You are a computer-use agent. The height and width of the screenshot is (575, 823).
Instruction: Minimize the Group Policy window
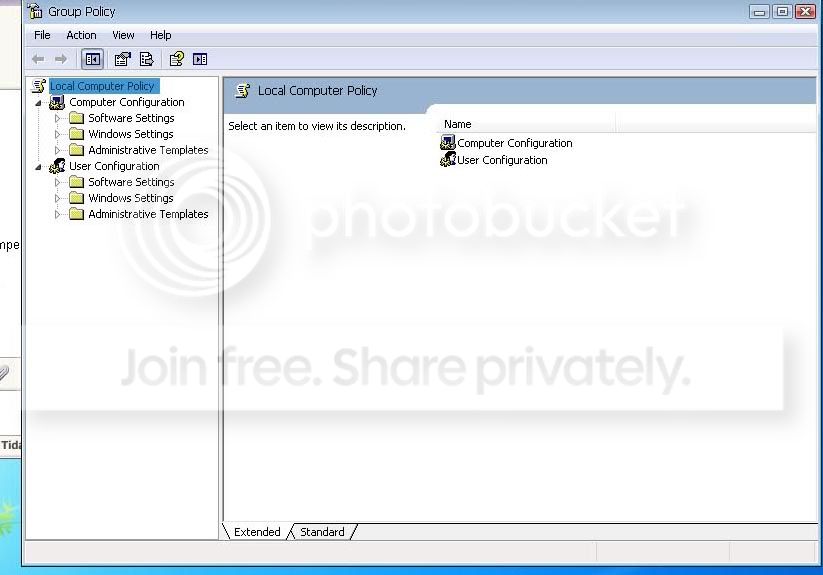[x=759, y=12]
